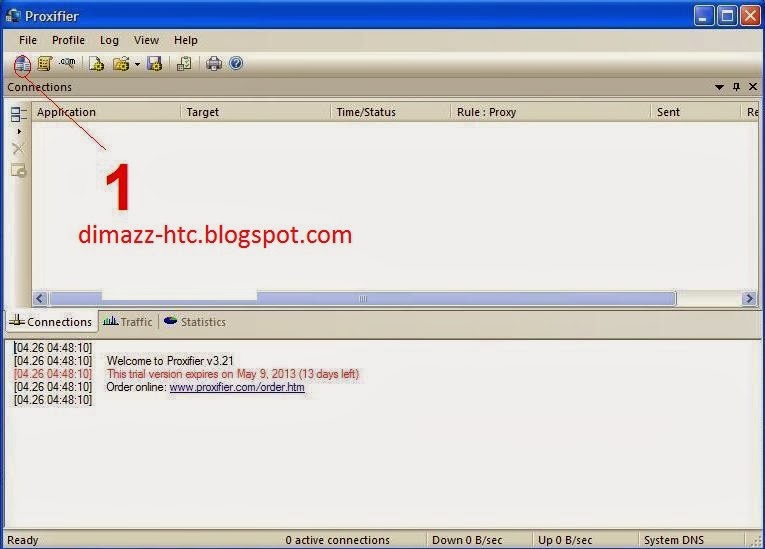The image size is (765, 549).
Task: Create new profile toolbar icon
Action: click(96, 63)
